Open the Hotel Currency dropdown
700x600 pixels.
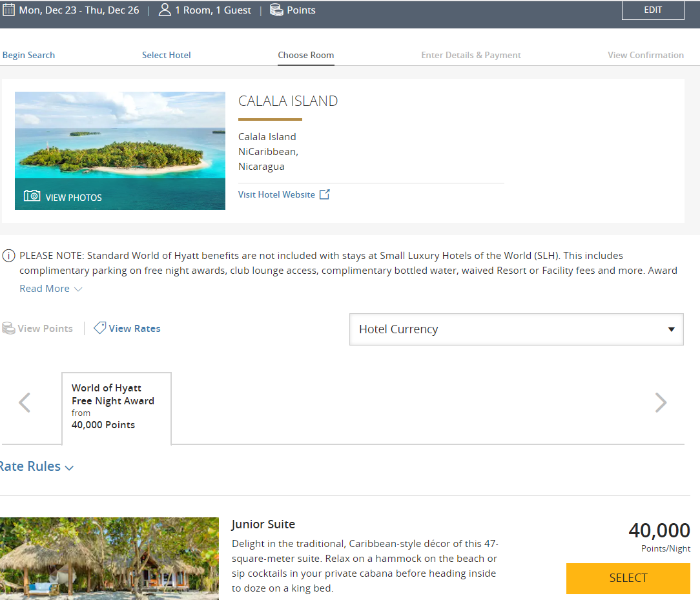click(516, 329)
